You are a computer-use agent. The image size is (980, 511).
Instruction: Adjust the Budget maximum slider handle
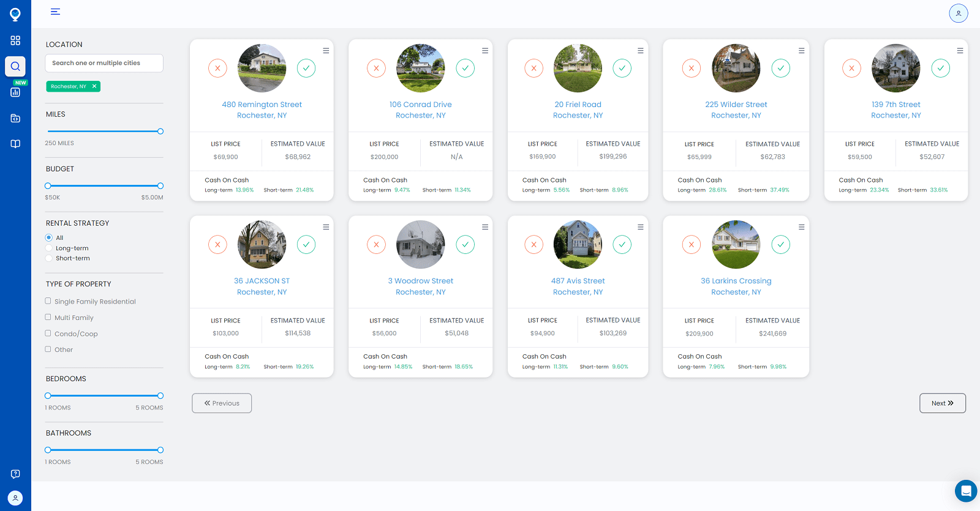[160, 185]
